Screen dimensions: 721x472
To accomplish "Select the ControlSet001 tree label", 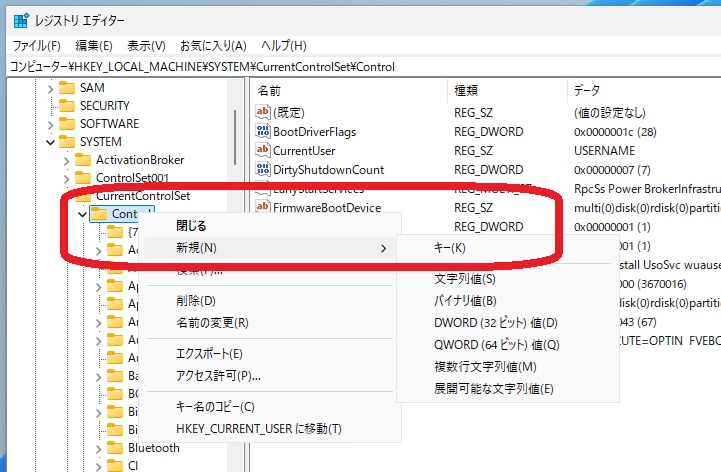I will pyautogui.click(x=132, y=178).
